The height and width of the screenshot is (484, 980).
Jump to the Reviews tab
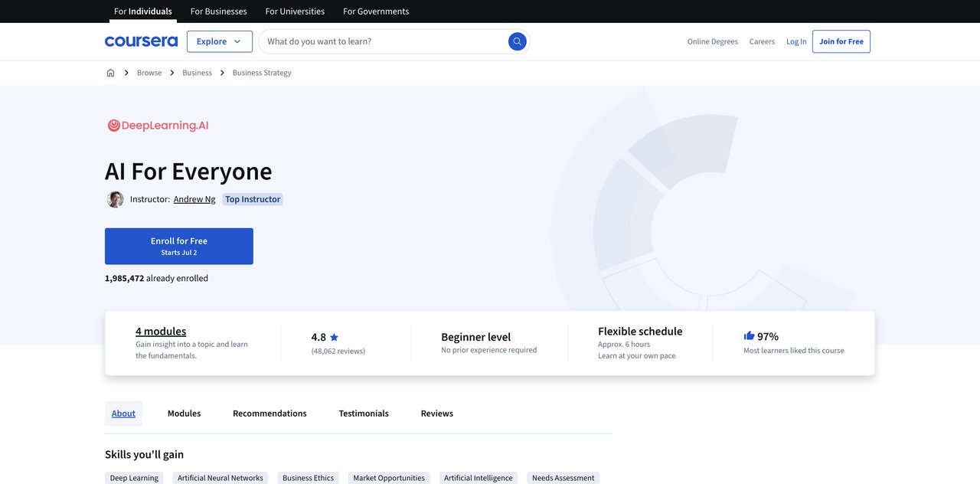[437, 414]
